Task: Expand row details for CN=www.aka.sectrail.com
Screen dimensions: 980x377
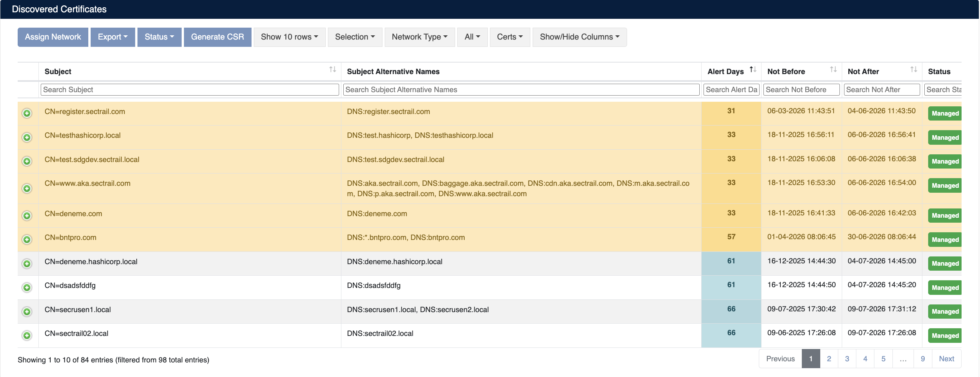Action: [x=27, y=188]
